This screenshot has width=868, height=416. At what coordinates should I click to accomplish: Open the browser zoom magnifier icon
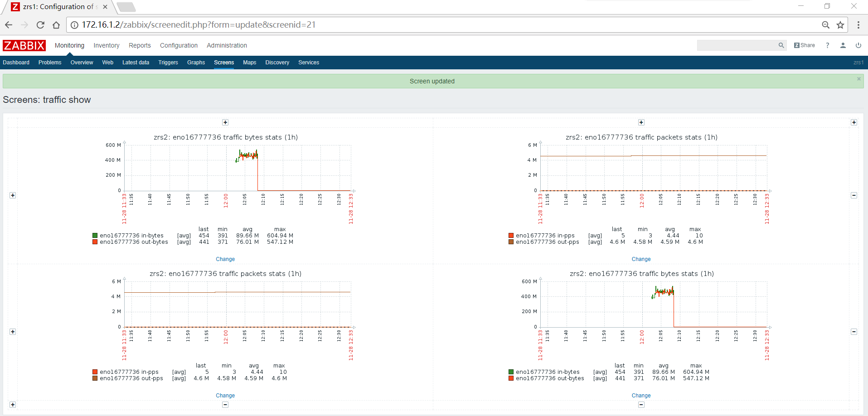[826, 25]
